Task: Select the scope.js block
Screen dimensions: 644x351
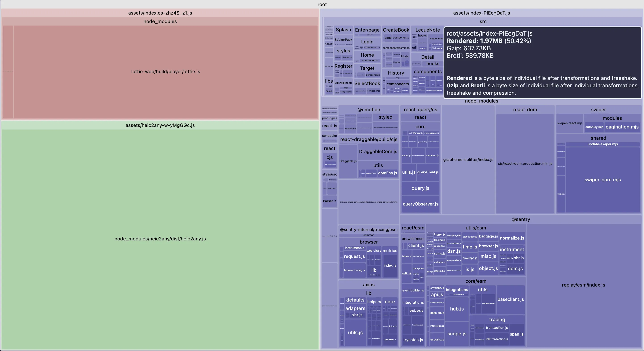Action: click(457, 334)
